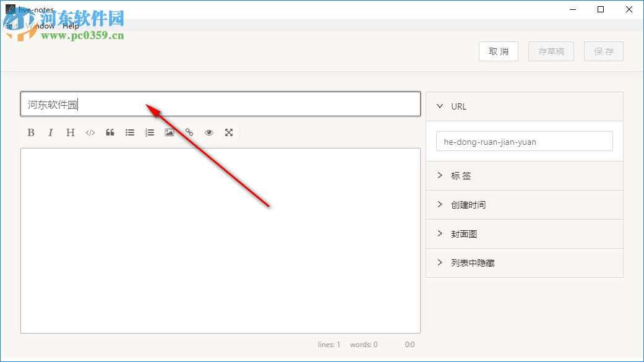Image resolution: width=644 pixels, height=362 pixels.
Task: Toggle bold formatting in editor toolbar
Action: coord(31,132)
